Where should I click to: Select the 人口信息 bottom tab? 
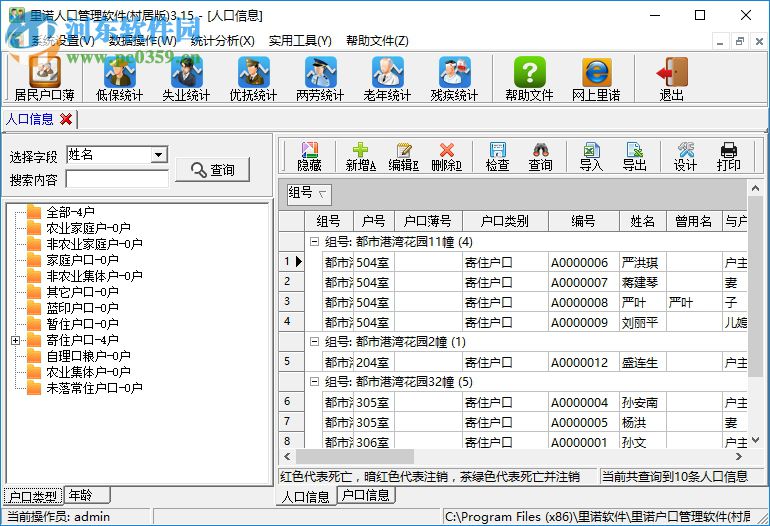[x=306, y=497]
